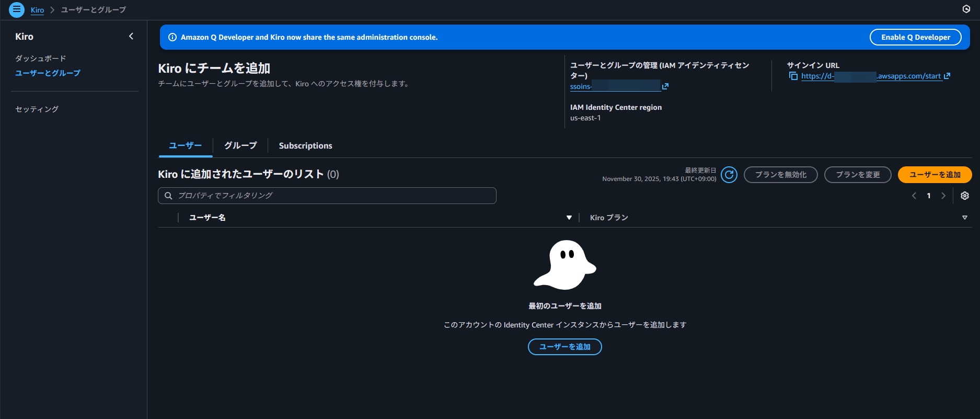Switch to the Subscriptions tab
Viewport: 980px width, 419px height.
click(x=305, y=145)
